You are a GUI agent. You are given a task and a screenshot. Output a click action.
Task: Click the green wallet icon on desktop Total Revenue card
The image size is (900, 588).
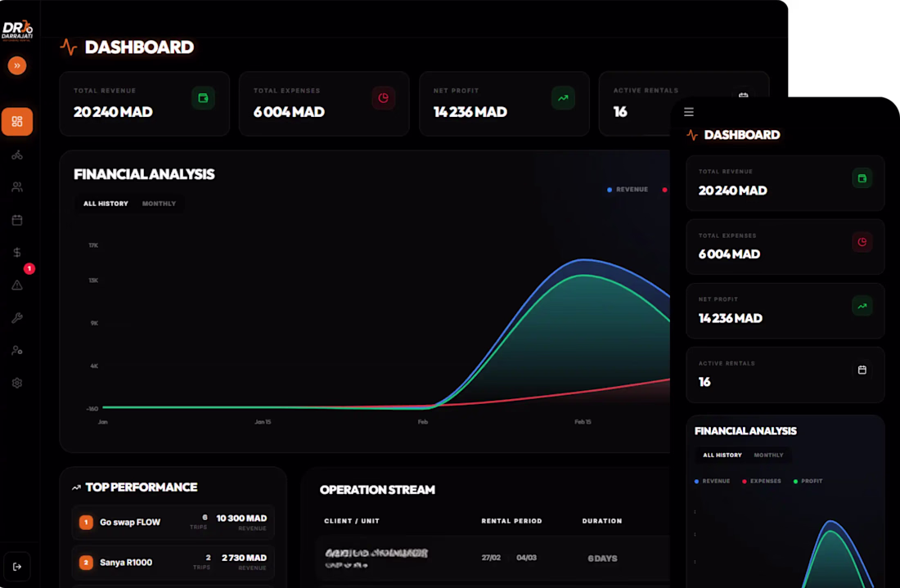(x=203, y=98)
